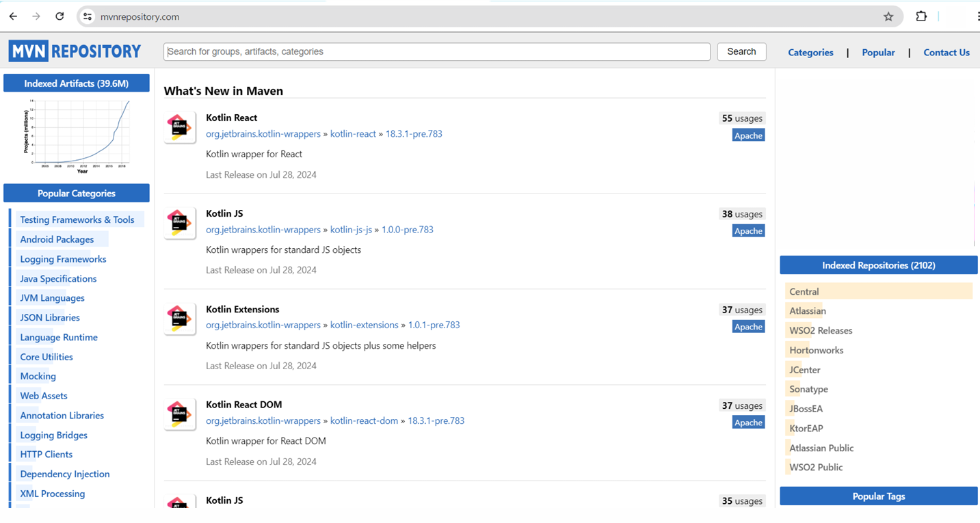This screenshot has width=980, height=523.
Task: Open the Kotlin Extensions JetBrains icon
Action: coord(179,319)
